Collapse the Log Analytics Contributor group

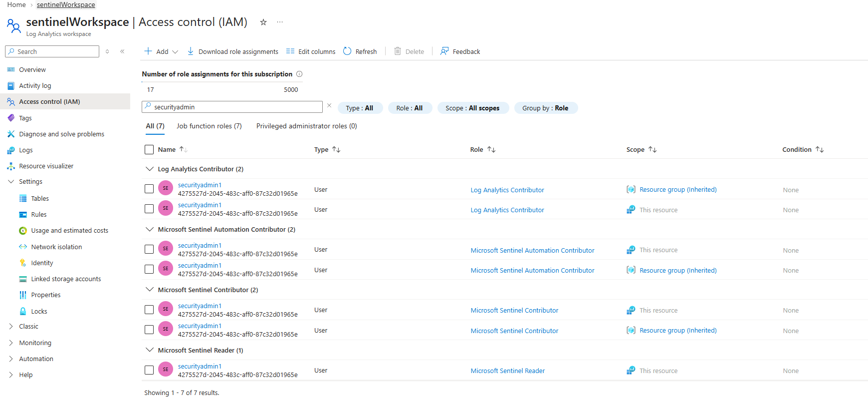click(149, 169)
